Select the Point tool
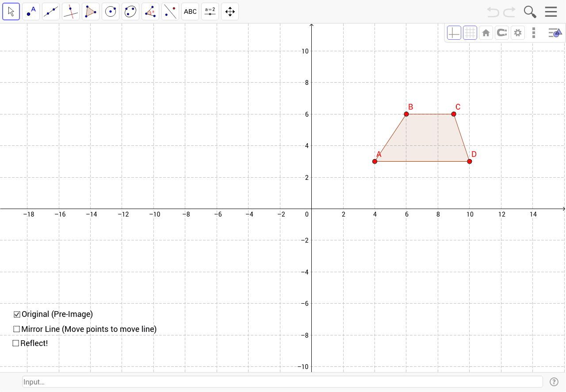 pos(31,11)
